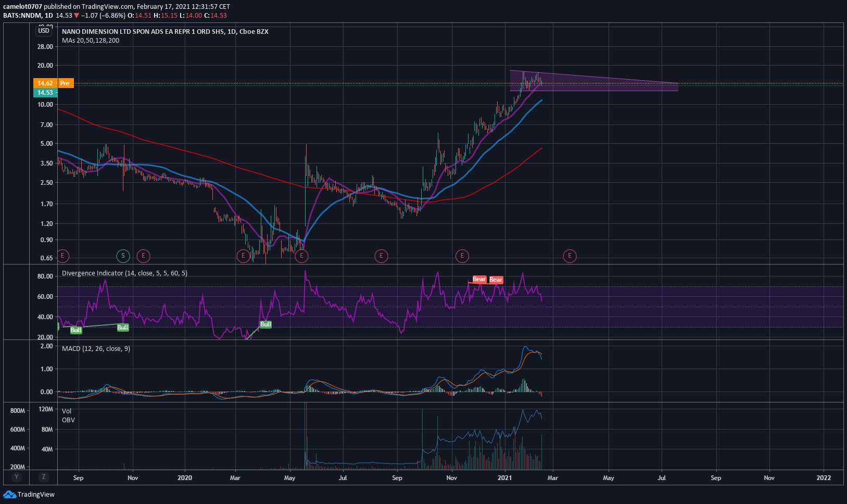Image resolution: width=847 pixels, height=504 pixels.
Task: Click the Bull label near Sep 2019
Action: coord(76,330)
